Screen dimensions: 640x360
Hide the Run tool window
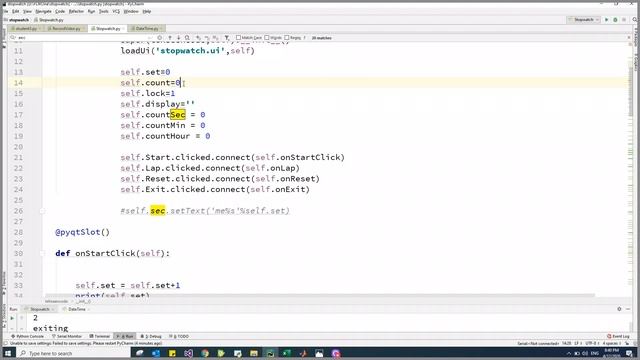[628, 309]
